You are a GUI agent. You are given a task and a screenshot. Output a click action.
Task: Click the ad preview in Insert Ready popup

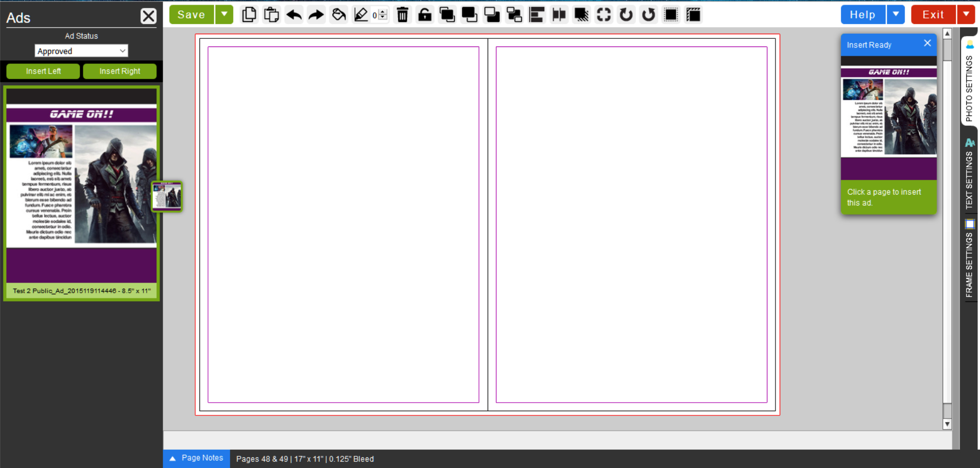tap(889, 118)
